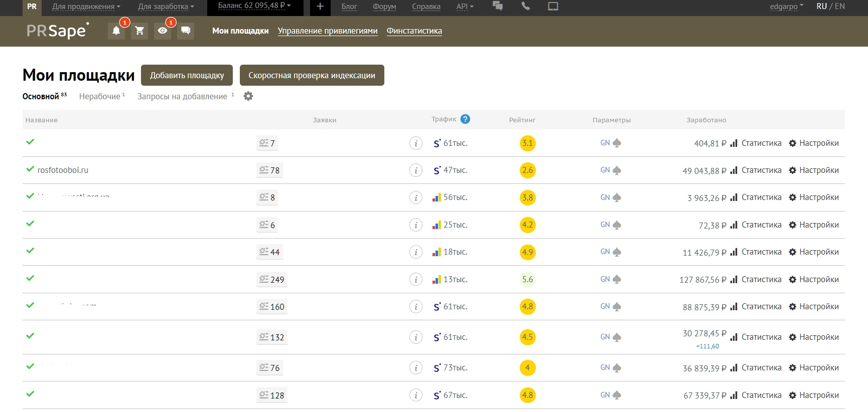Click the yellow 2.6 rating badge
The image size is (868, 412).
(x=527, y=170)
